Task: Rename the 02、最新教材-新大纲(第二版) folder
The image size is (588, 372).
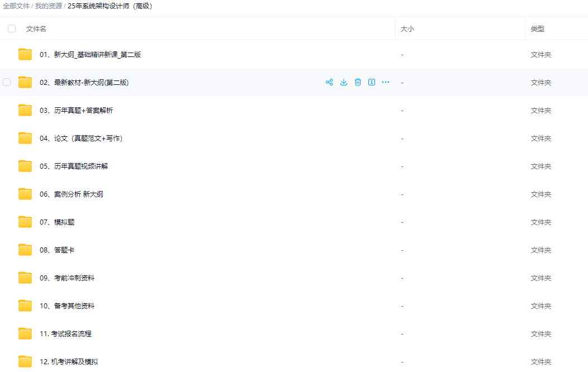Action: click(x=372, y=82)
